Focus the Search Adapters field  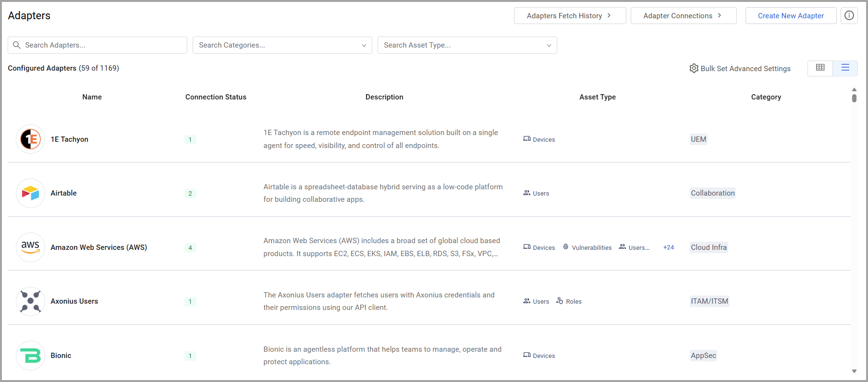click(x=98, y=45)
